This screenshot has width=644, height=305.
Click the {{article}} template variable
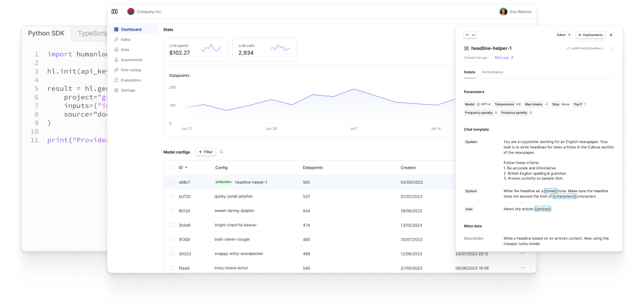(x=543, y=209)
